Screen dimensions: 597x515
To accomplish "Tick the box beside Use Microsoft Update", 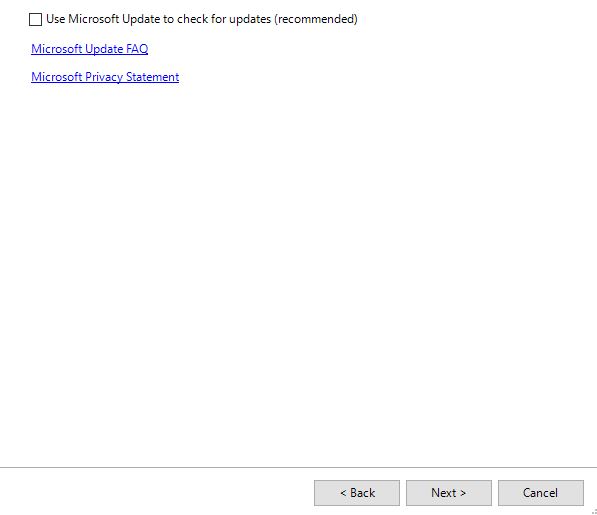I will tap(35, 19).
